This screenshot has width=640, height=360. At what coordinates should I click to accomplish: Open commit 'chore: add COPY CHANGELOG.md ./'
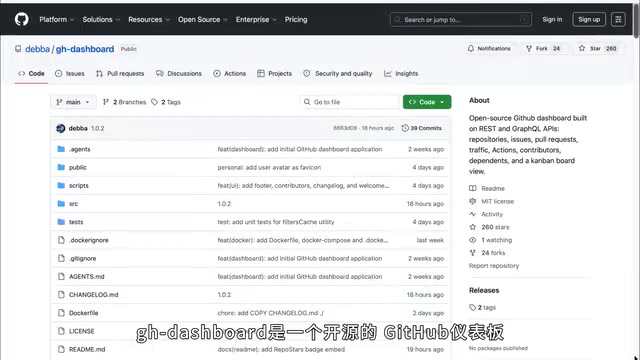tap(270, 313)
